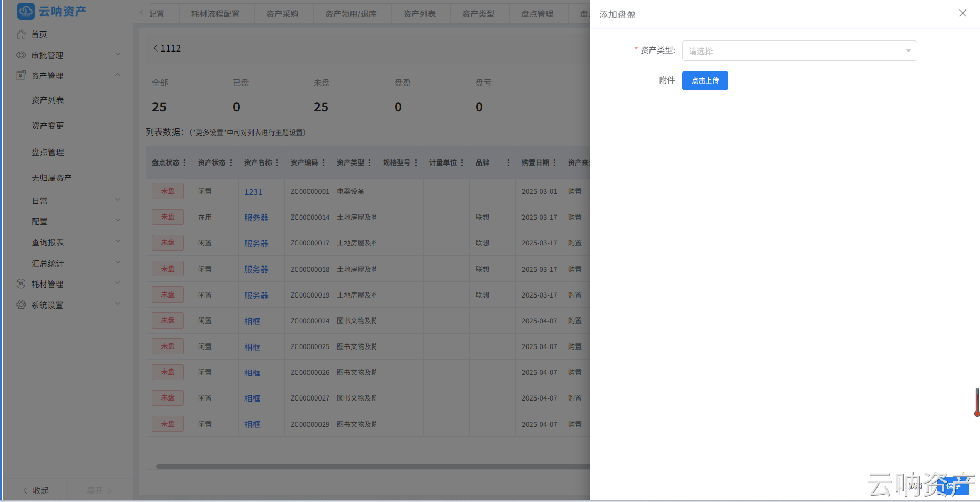Image resolution: width=980 pixels, height=502 pixels.
Task: Switch to the 资产领用/退库 tab
Action: (351, 14)
